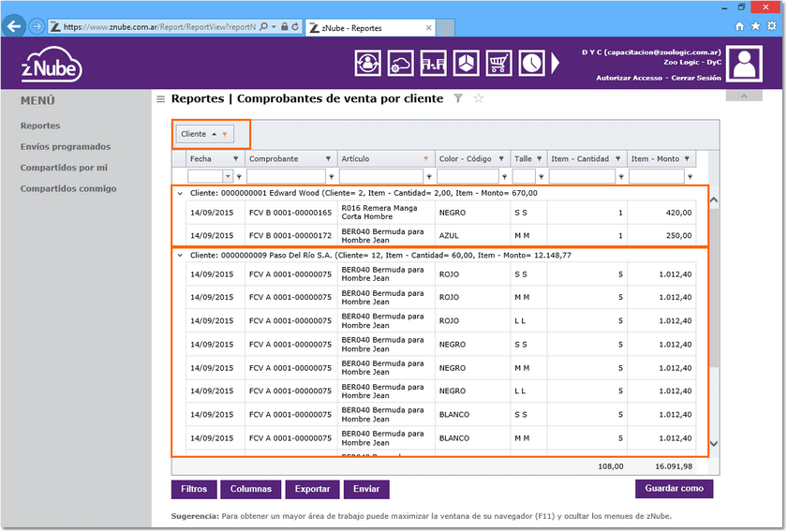Click the report grid vertical scrollbar thumb

[x=714, y=288]
